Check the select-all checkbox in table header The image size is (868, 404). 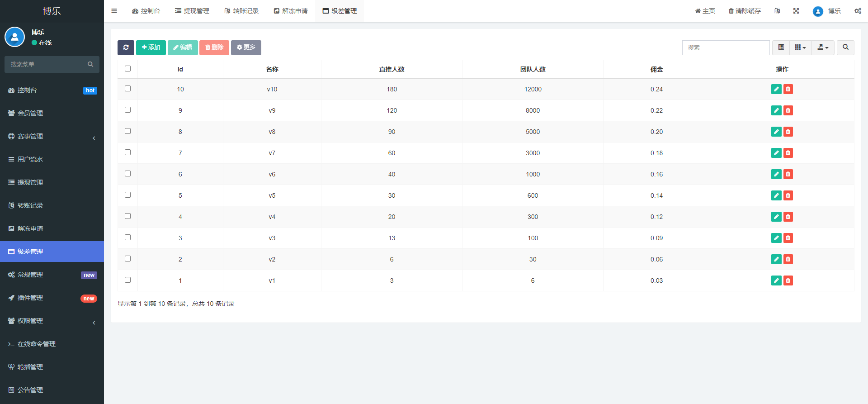coord(127,69)
